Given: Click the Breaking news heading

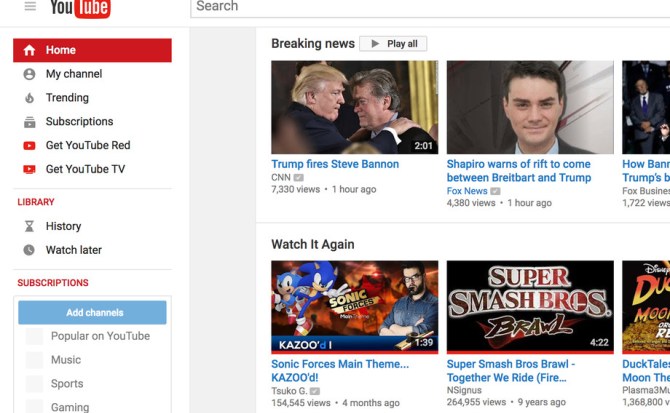Looking at the screenshot, I should (x=313, y=44).
